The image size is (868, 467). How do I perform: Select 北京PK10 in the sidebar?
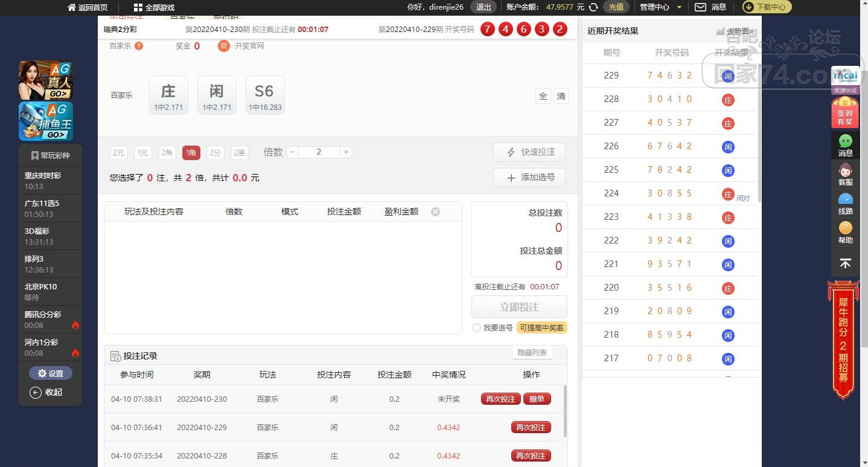pyautogui.click(x=50, y=292)
